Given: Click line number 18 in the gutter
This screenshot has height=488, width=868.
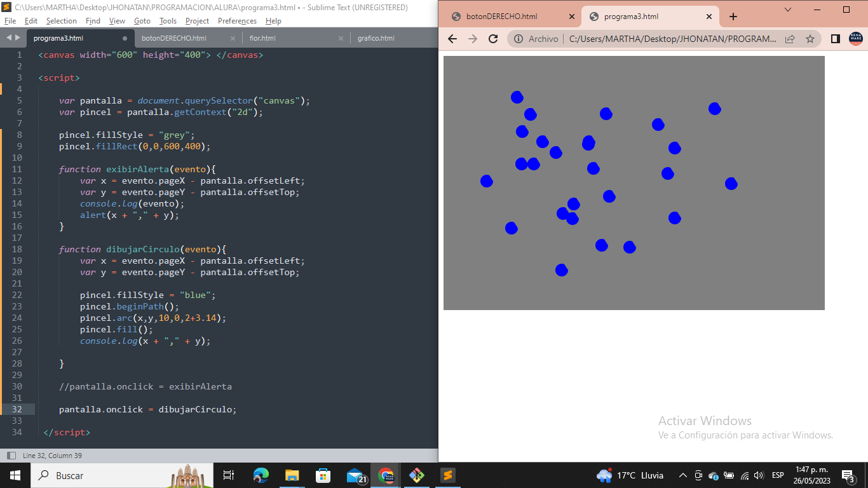Looking at the screenshot, I should click(17, 249).
